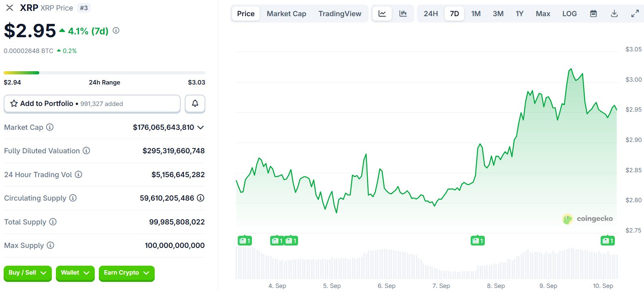The image size is (644, 292).
Task: Click the 24h Range price bar
Action: [x=104, y=73]
